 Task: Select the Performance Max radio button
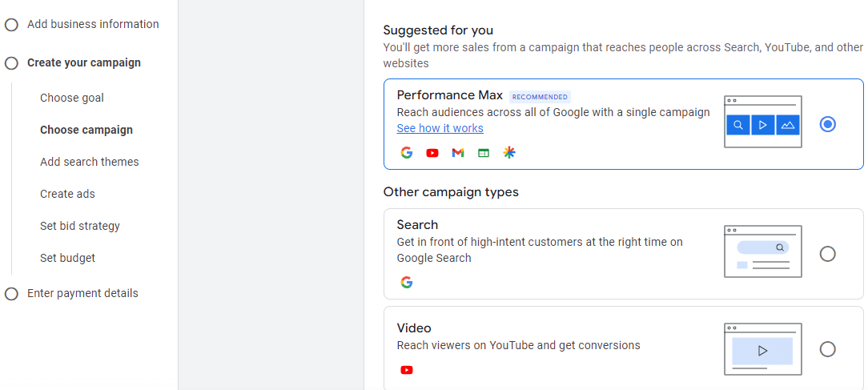(x=828, y=124)
